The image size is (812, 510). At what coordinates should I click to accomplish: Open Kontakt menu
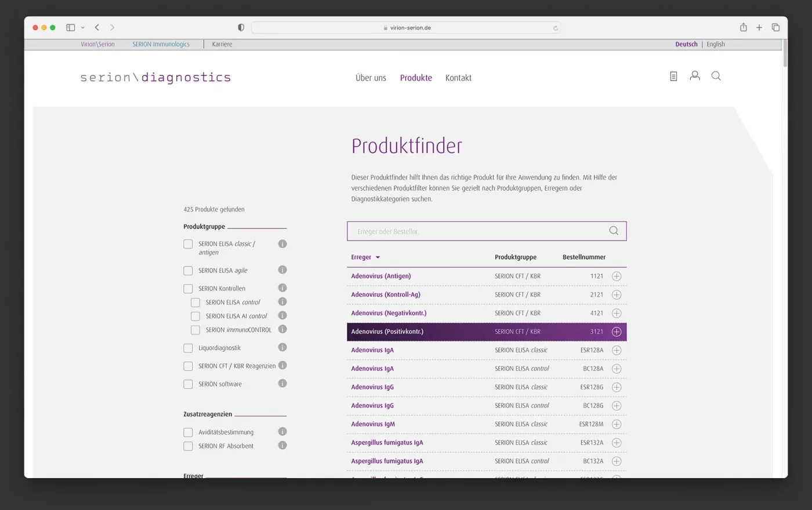458,78
